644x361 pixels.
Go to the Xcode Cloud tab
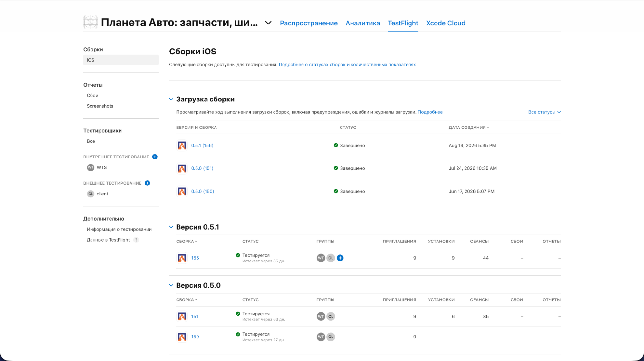446,23
